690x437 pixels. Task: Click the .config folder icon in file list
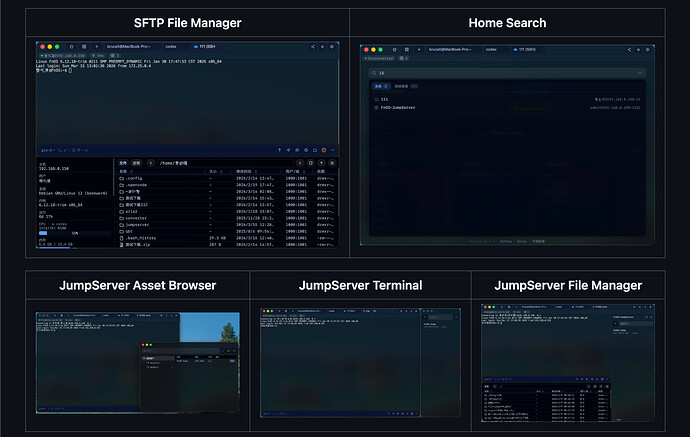[121, 177]
